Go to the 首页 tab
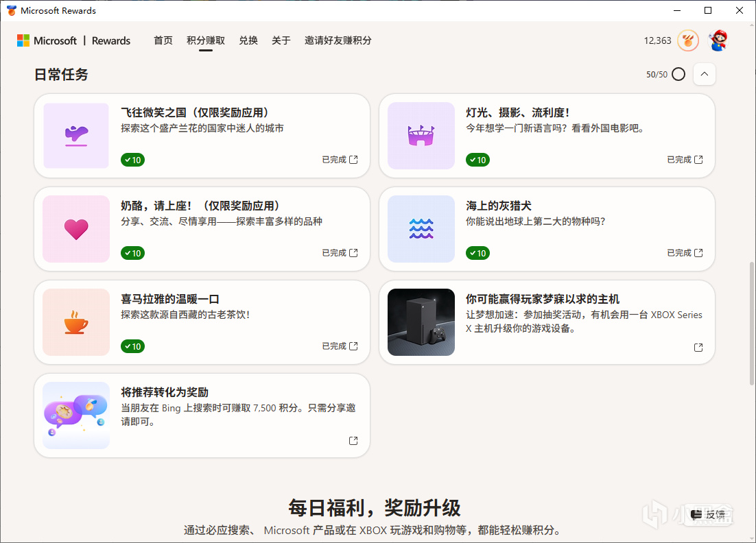Viewport: 756px width, 543px height. [163, 40]
